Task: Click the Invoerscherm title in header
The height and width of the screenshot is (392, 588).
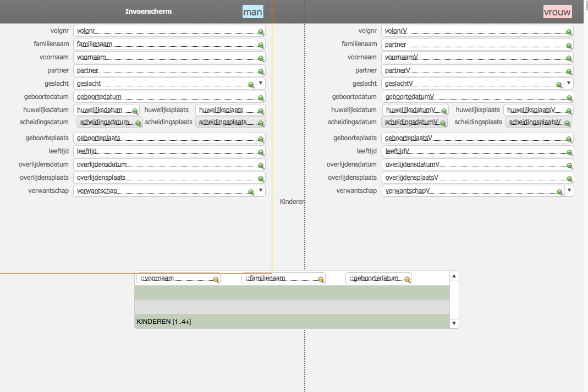Action: click(x=149, y=11)
